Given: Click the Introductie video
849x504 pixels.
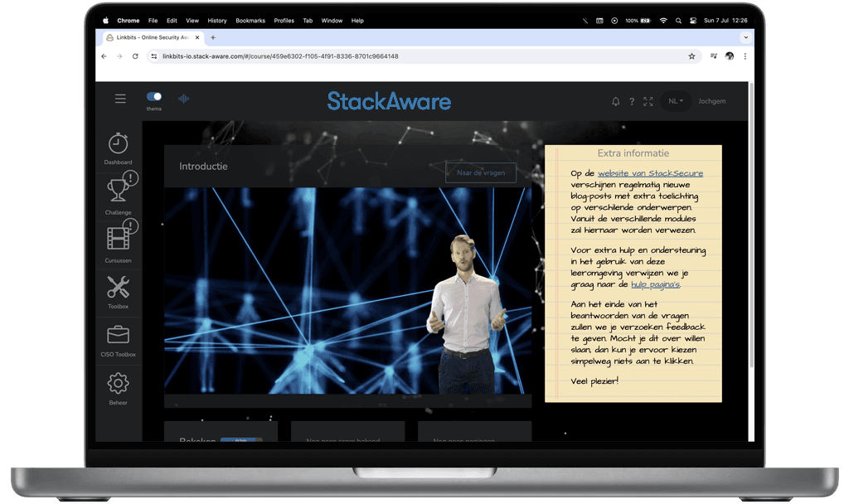Looking at the screenshot, I should tap(347, 291).
